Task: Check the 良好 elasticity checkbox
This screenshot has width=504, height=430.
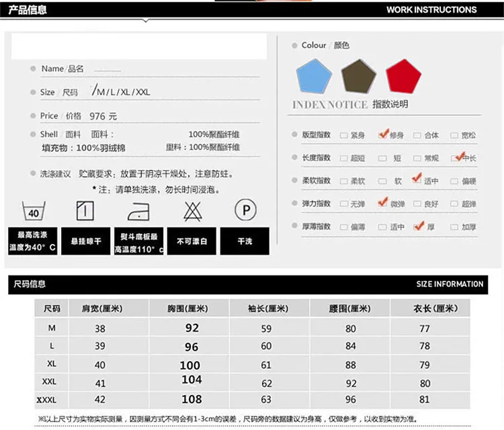Action: [417, 204]
